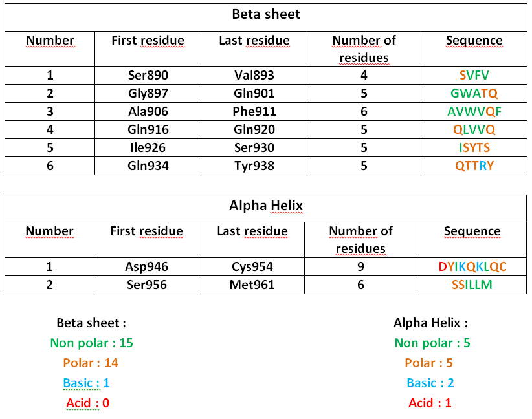532x419 pixels.
Task: Click the blue "Basic : 1" label
Action: tap(86, 383)
